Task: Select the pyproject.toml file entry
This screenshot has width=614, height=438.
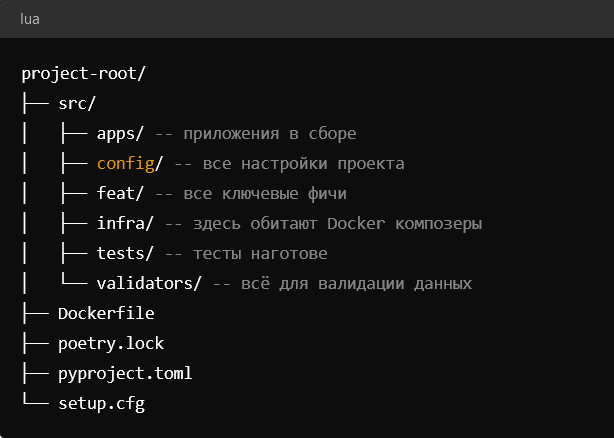Action: (125, 373)
